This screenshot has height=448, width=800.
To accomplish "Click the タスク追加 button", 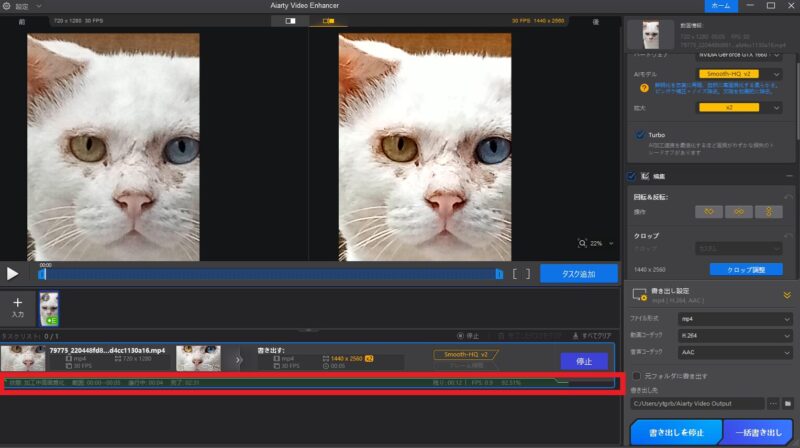I will (578, 273).
